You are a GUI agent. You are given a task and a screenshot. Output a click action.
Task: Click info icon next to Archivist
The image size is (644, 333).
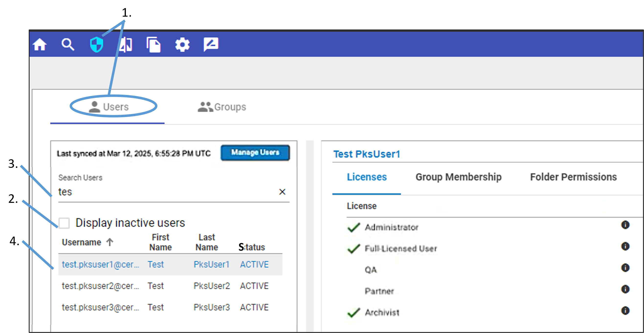(625, 310)
